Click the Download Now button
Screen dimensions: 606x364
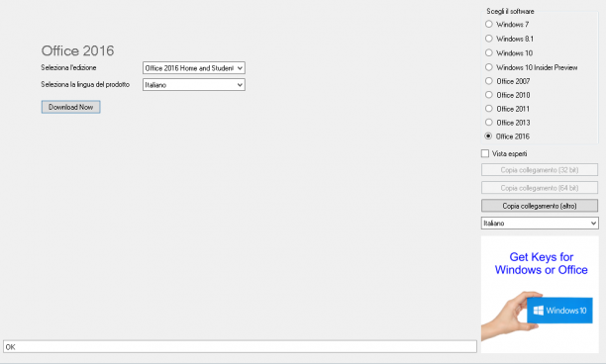70,107
